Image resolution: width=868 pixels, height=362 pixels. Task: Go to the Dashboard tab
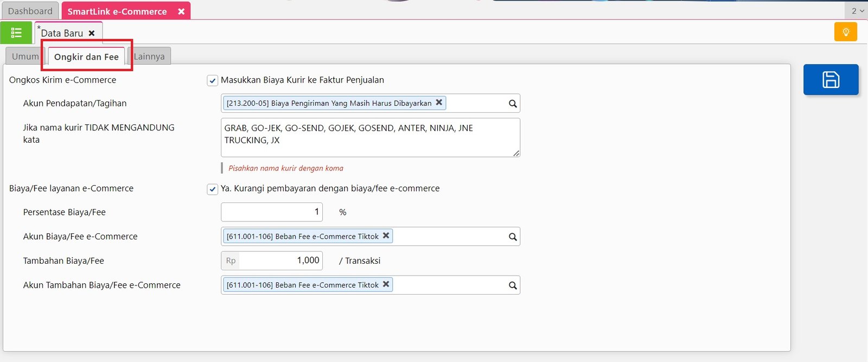30,11
